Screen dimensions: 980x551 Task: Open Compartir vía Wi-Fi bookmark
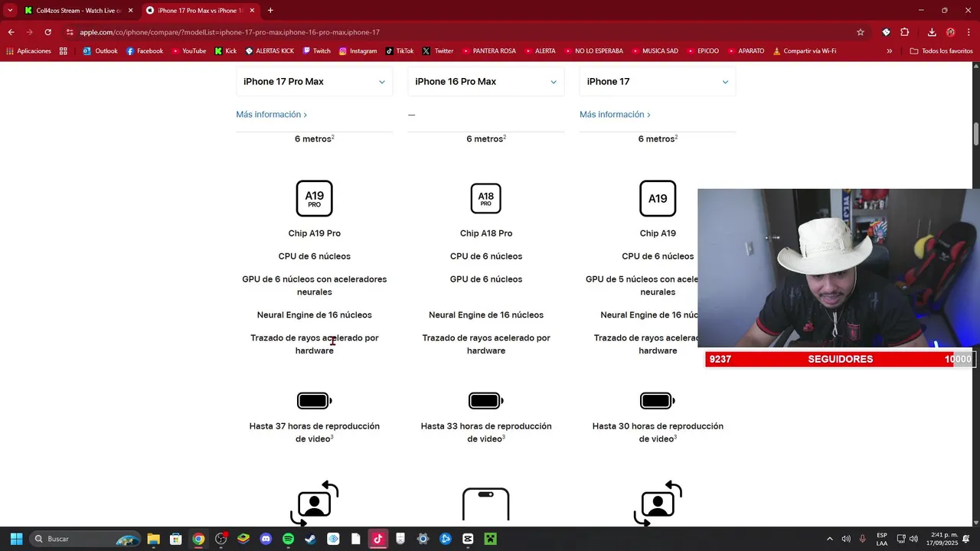[x=804, y=51]
